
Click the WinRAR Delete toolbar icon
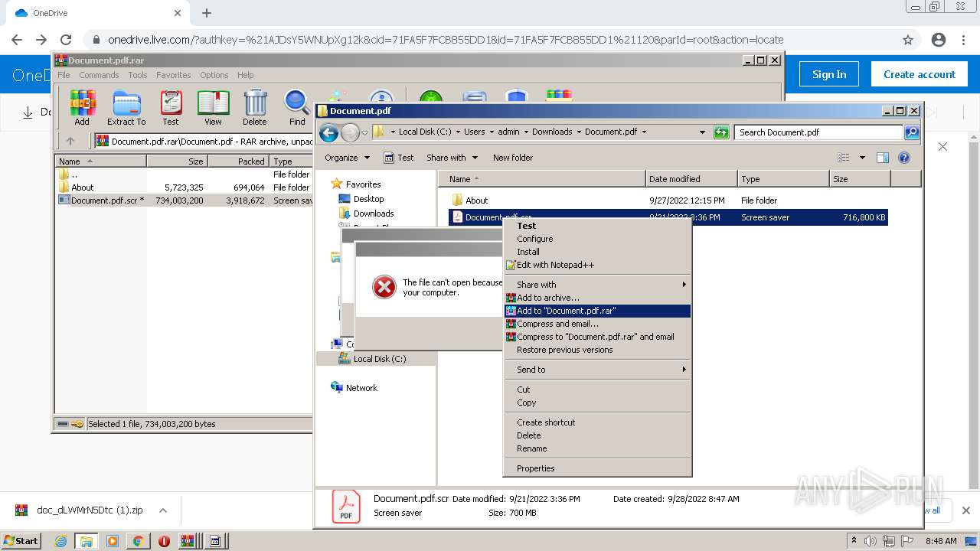point(255,107)
